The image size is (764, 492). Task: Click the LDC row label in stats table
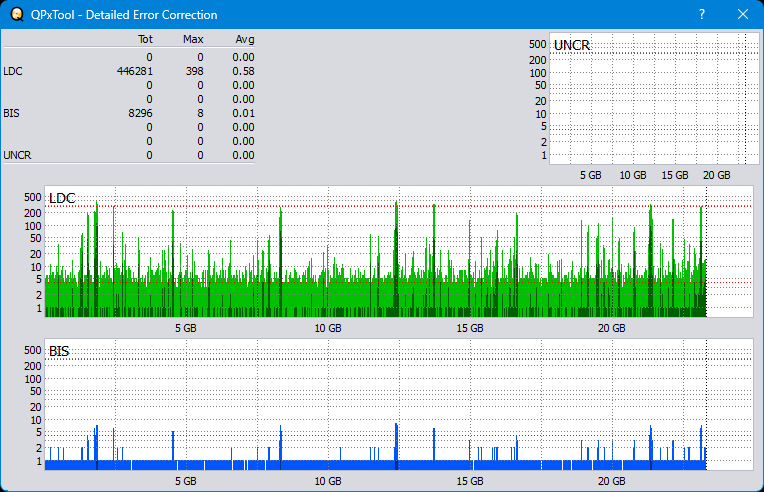(x=13, y=71)
